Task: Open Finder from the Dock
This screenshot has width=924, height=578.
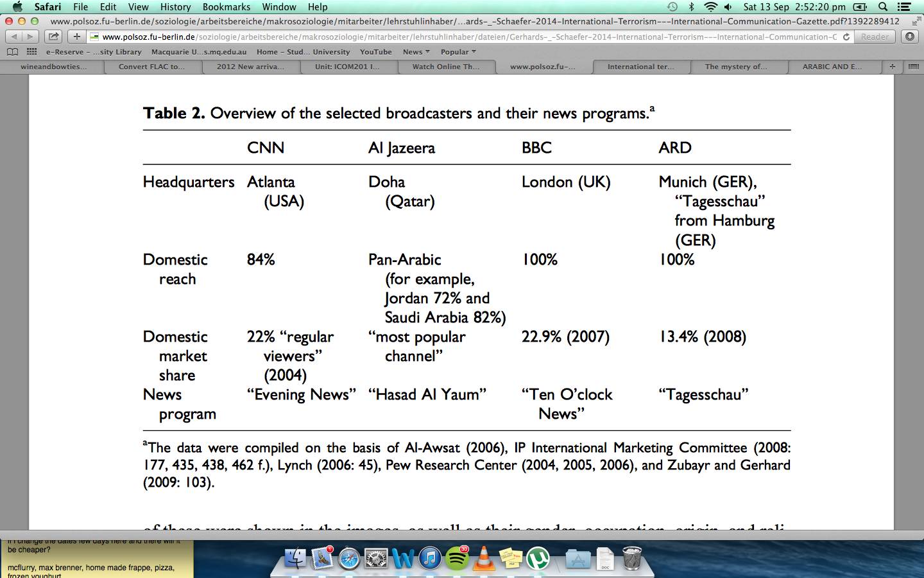Action: click(295, 558)
